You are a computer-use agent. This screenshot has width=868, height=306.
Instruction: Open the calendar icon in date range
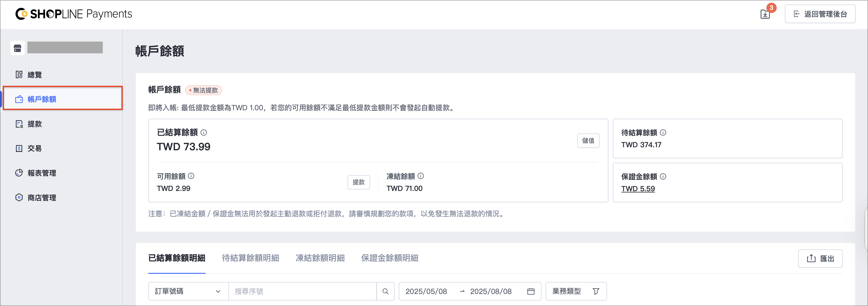point(531,292)
